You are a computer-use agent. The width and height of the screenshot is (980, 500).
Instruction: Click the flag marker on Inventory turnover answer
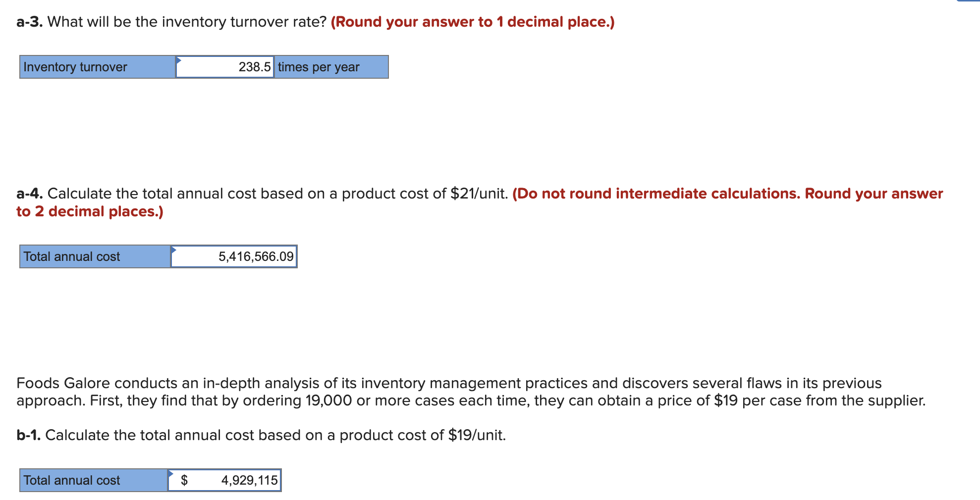[178, 60]
